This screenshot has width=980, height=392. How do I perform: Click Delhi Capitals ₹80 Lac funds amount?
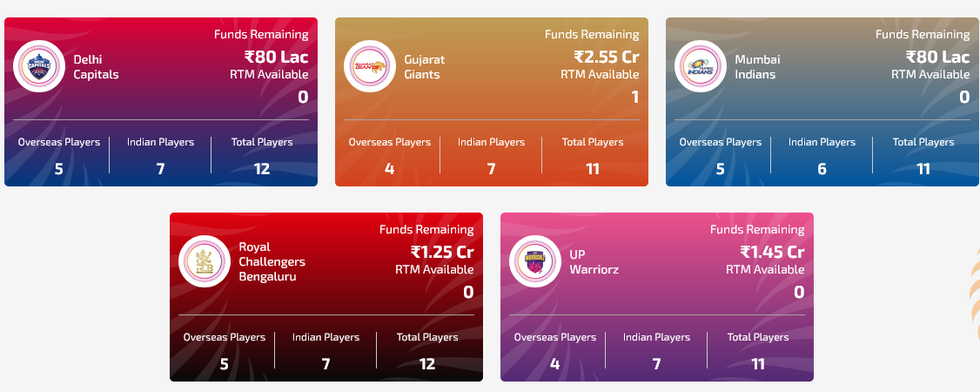[x=276, y=57]
